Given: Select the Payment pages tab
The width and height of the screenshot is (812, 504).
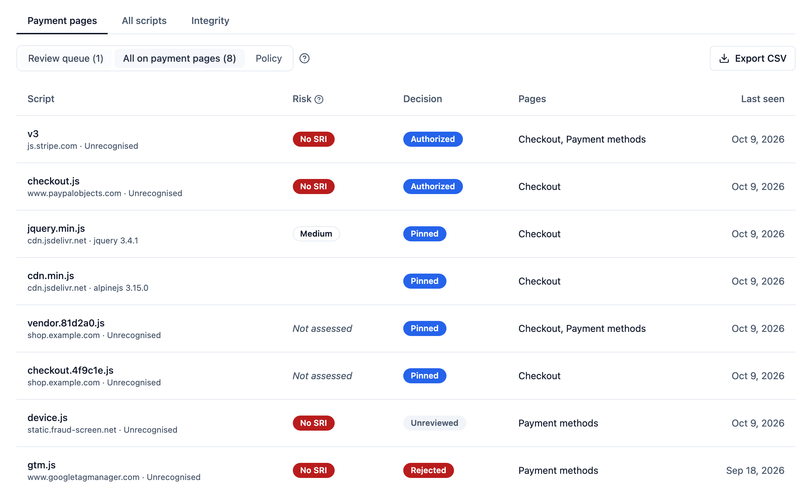Looking at the screenshot, I should click(x=62, y=21).
